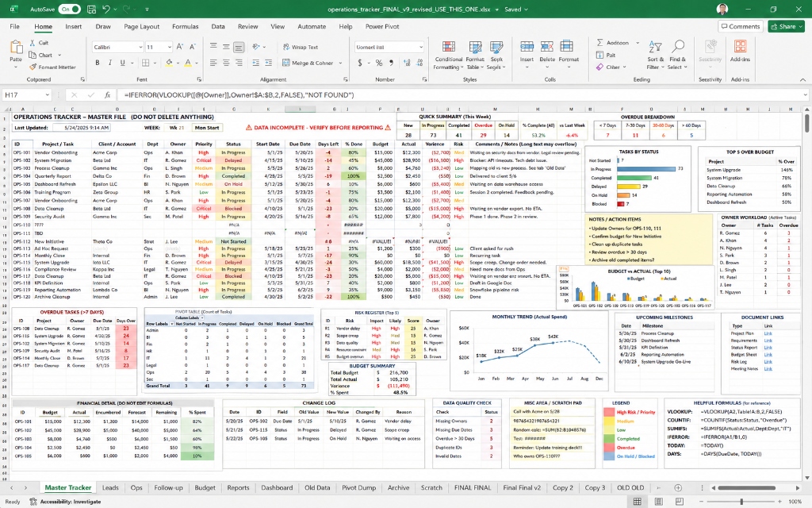Screen dimensions: 812x508
Task: Open the Name Box H17 dropdown
Action: (x=47, y=95)
